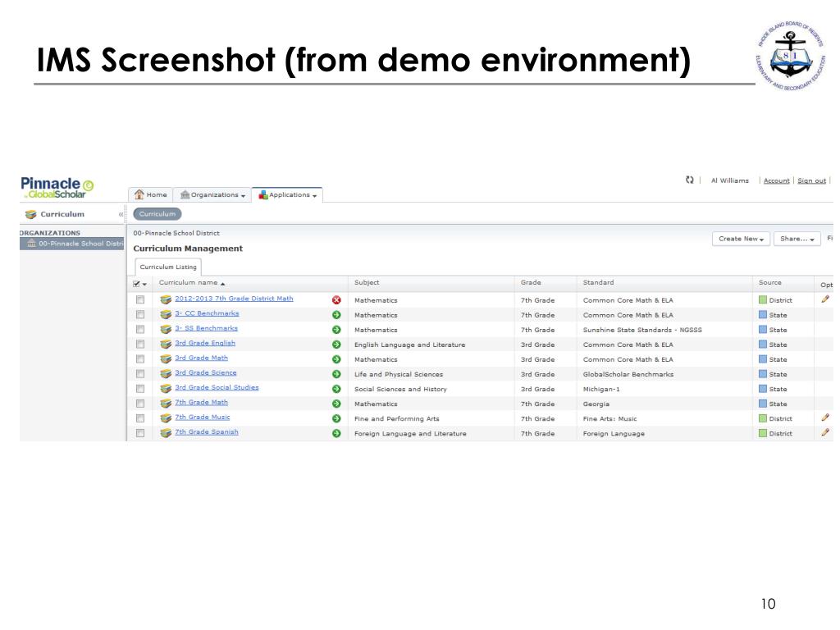Click the green arrow icon for 3- CC Benchmarks

click(336, 315)
